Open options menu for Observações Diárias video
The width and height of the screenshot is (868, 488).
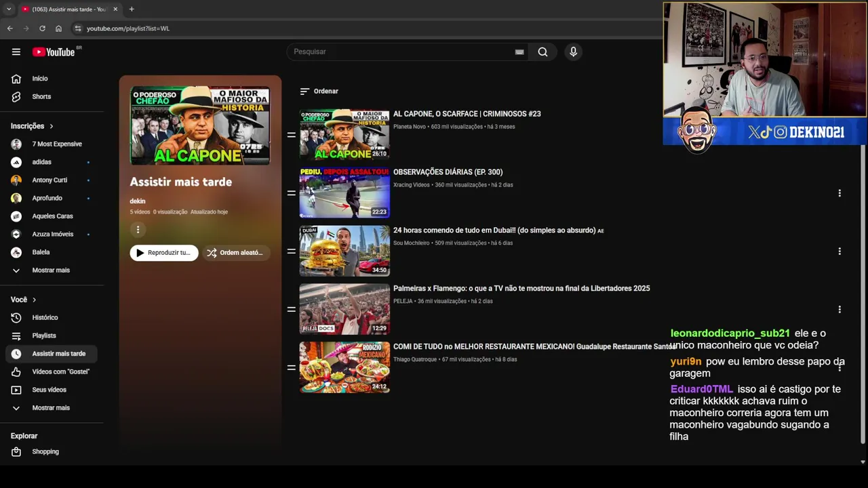840,193
